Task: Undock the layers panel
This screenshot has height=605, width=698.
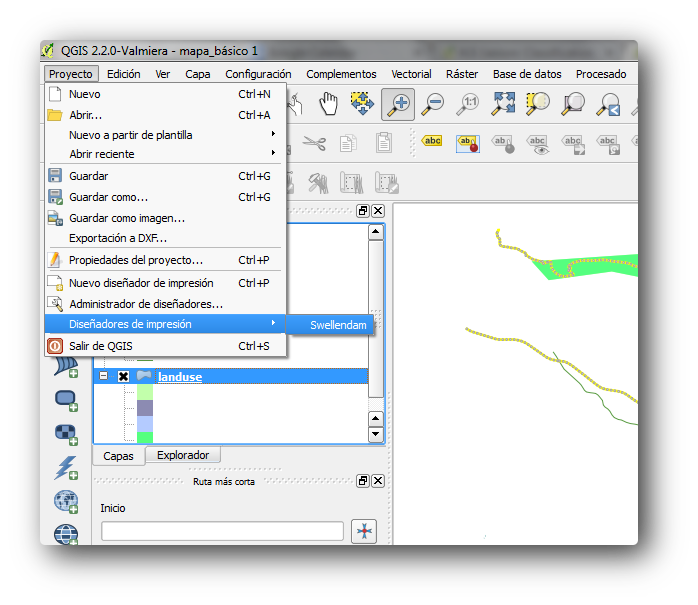Action: pos(363,211)
